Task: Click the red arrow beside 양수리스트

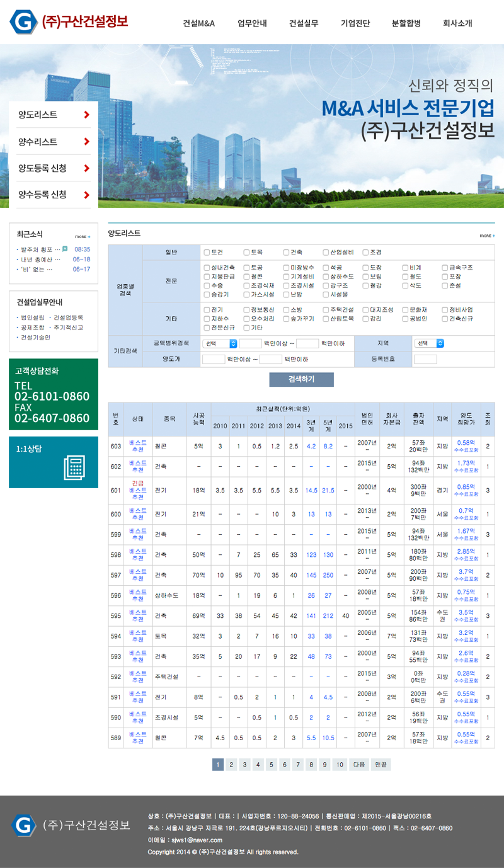Action: (86, 142)
